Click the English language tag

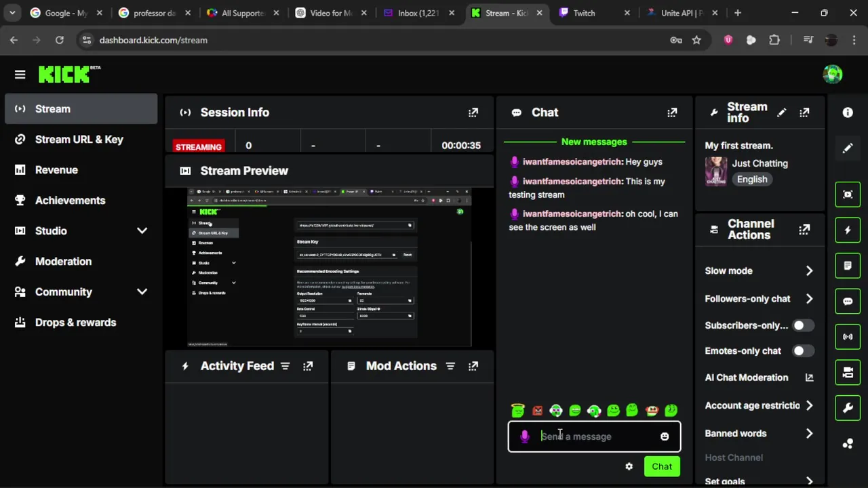[752, 180]
